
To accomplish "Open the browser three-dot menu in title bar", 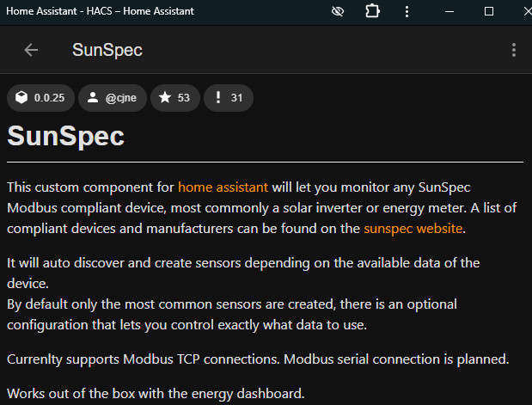I will click(x=407, y=12).
